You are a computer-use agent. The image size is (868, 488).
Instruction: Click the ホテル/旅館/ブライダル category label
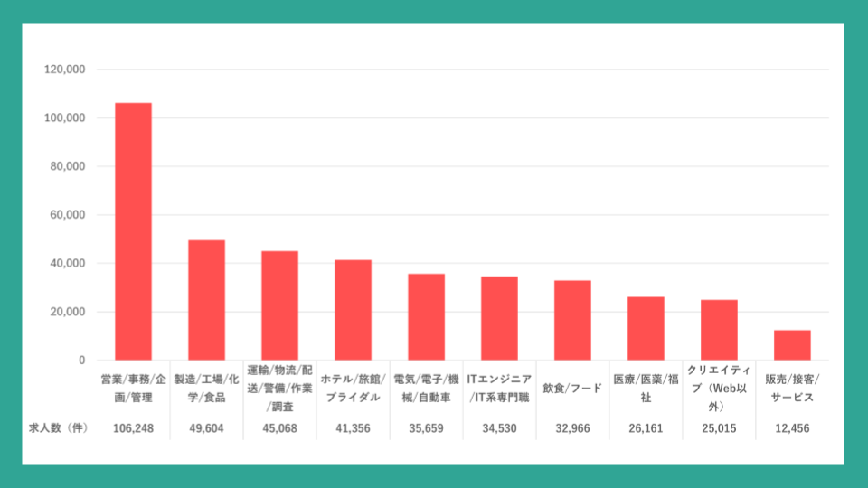point(354,388)
